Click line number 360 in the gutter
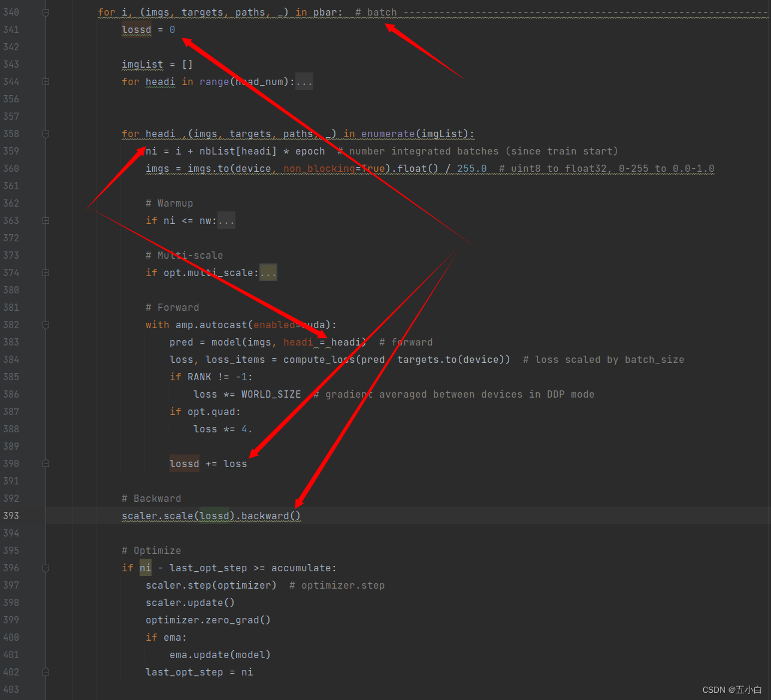 (11, 168)
